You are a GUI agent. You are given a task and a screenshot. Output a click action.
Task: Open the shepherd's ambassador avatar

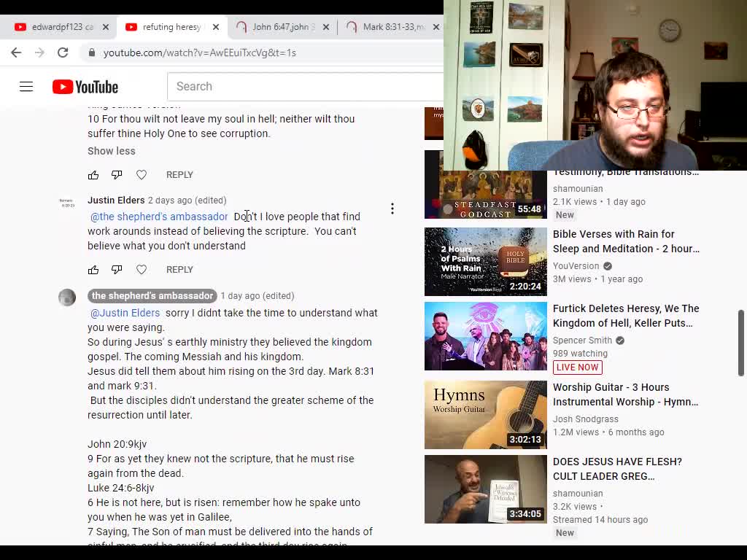pyautogui.click(x=67, y=297)
